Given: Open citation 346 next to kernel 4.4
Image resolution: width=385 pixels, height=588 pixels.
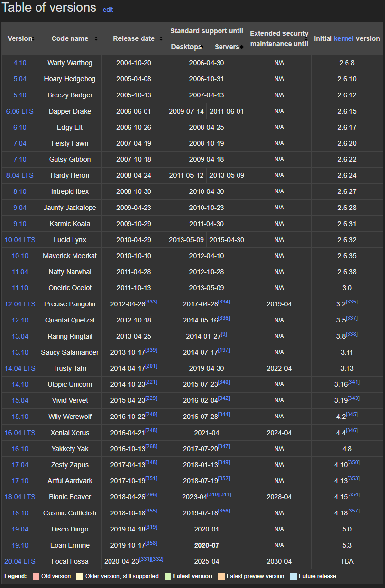Looking at the screenshot, I should (351, 431).
